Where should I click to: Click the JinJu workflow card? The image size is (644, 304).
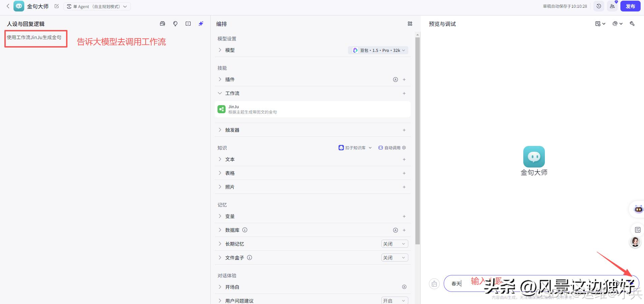(x=312, y=109)
